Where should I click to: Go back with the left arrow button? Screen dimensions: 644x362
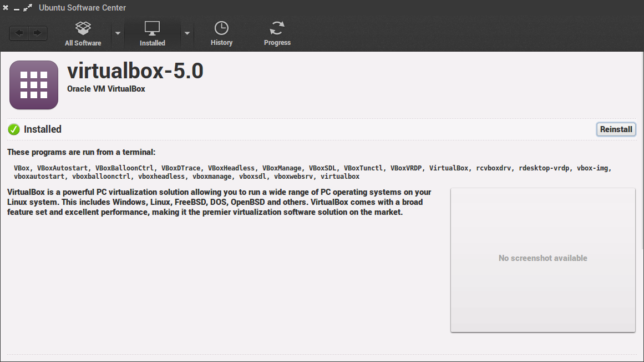pos(19,33)
